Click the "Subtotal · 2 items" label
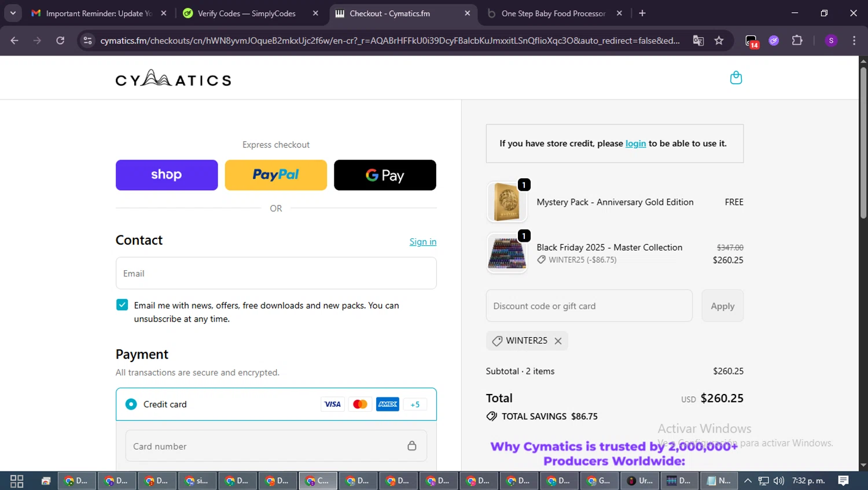Image resolution: width=868 pixels, height=490 pixels. click(520, 371)
